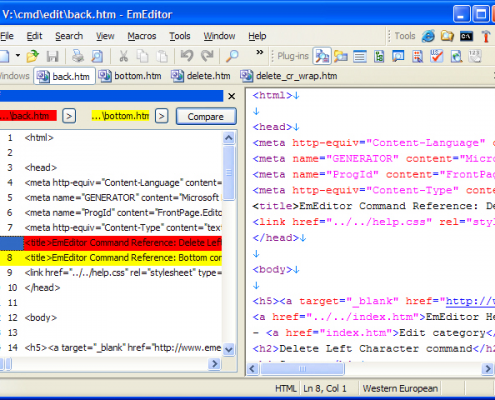
Task: Open the View menu
Action: [105, 36]
